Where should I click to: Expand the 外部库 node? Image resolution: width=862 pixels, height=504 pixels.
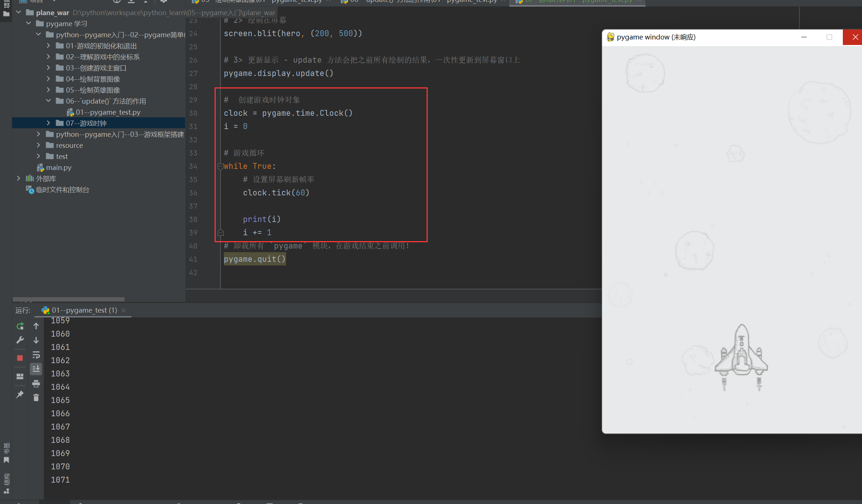coord(18,178)
